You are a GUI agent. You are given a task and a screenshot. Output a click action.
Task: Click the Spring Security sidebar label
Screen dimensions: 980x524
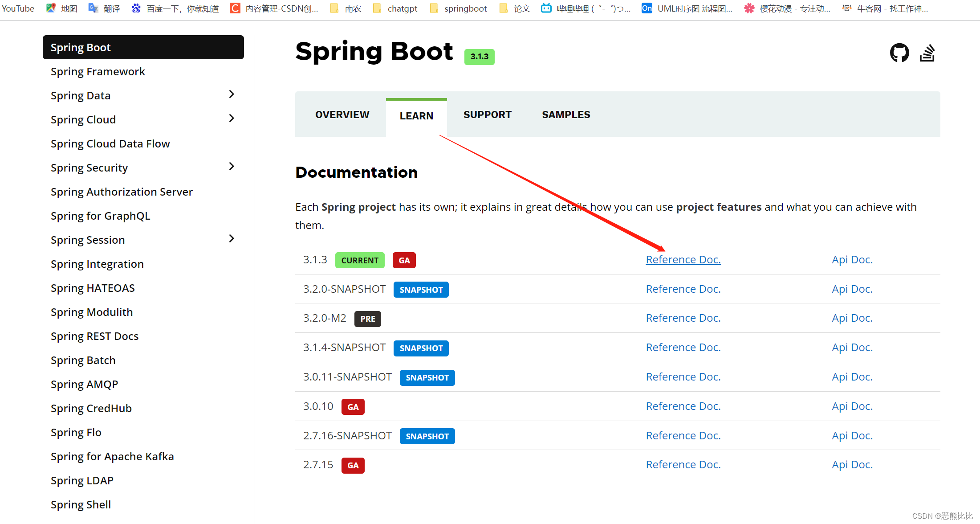coord(89,168)
